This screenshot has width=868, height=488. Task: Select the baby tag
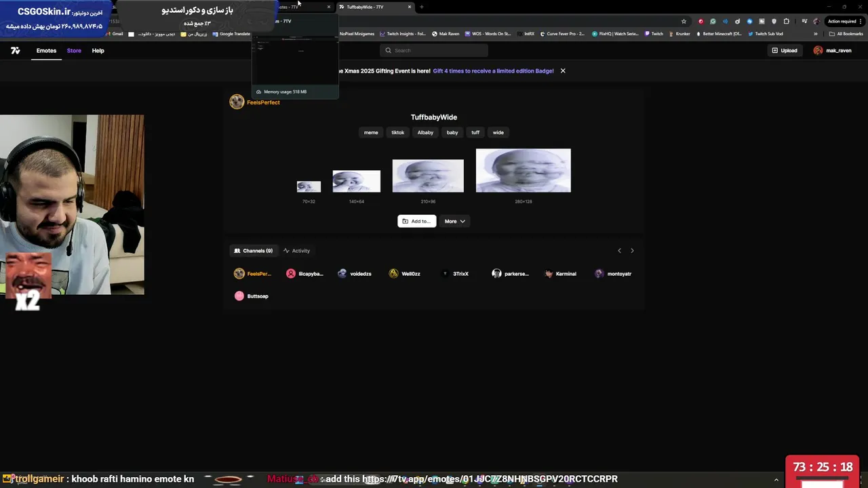452,133
